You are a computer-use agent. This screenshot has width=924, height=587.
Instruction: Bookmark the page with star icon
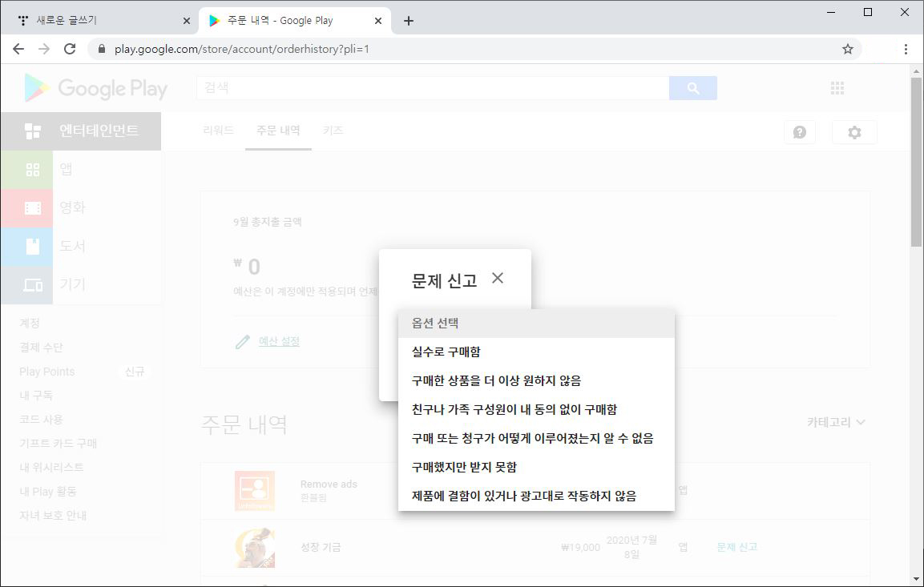[847, 49]
